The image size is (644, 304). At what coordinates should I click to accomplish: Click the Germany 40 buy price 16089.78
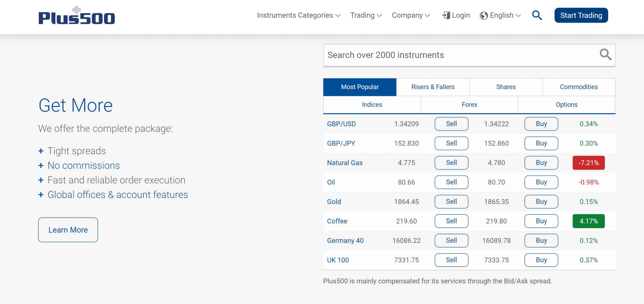point(496,240)
